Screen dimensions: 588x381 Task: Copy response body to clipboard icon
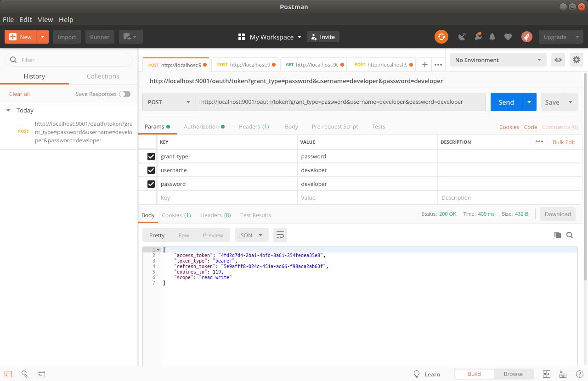coord(558,235)
